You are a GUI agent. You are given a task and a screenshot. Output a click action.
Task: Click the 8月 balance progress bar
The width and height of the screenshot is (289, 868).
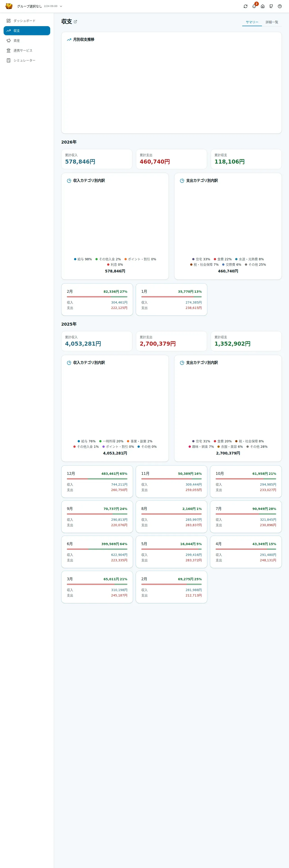coord(171,514)
